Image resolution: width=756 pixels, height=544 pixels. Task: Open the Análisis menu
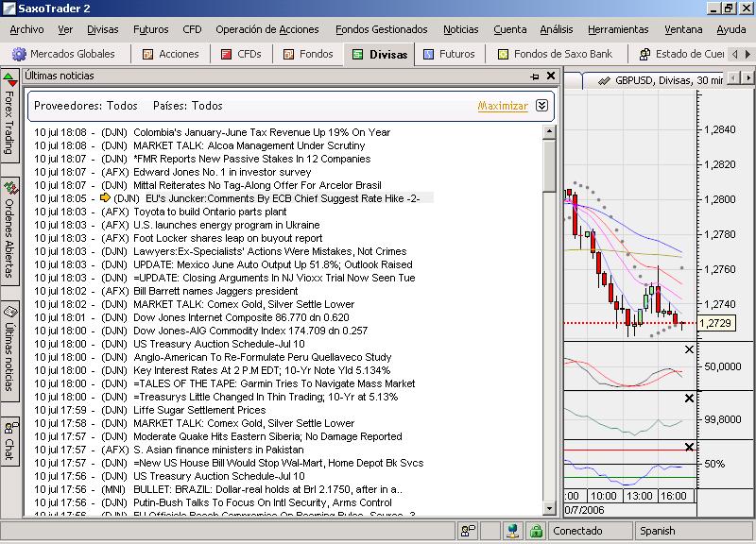pyautogui.click(x=557, y=29)
